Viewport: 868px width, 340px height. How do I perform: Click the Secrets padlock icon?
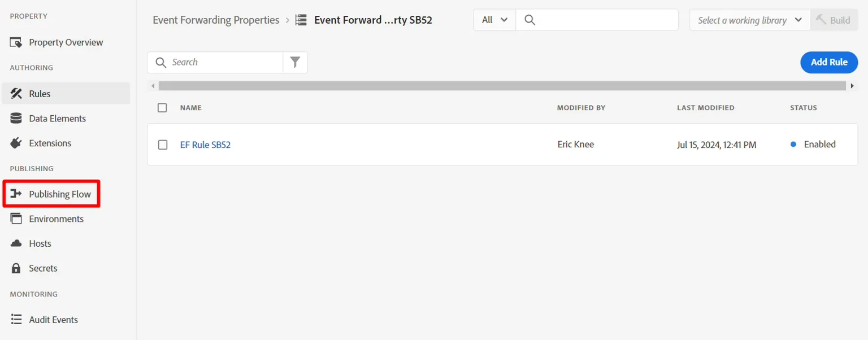pos(16,268)
